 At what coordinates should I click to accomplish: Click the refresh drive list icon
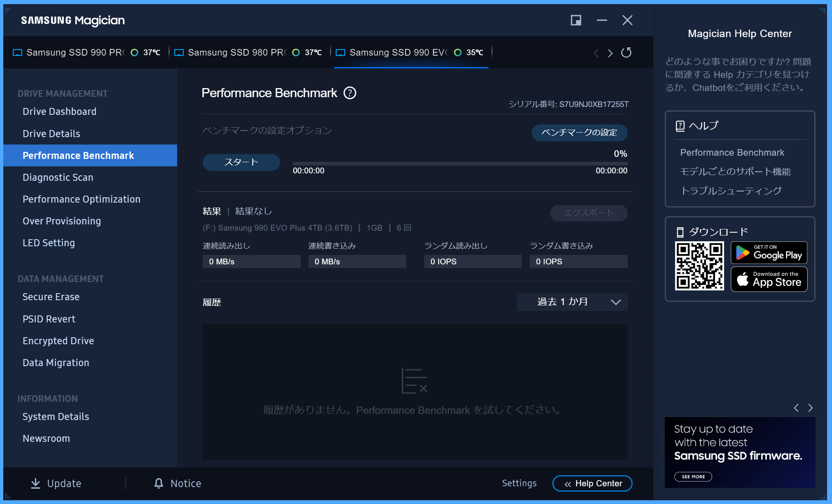tap(626, 53)
